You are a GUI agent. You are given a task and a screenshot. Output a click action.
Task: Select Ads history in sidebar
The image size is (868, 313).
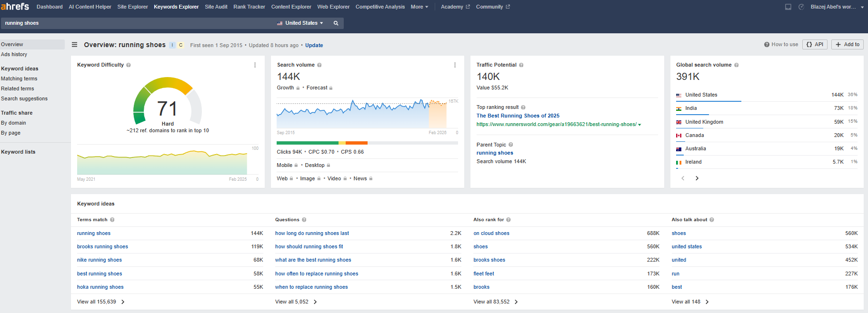pos(14,55)
